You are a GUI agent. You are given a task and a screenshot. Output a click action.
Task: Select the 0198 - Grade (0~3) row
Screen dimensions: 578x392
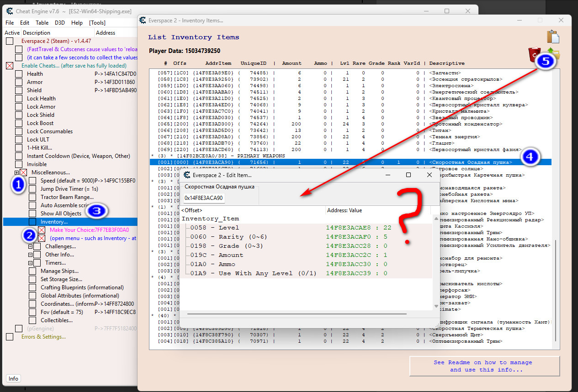pyautogui.click(x=306, y=246)
